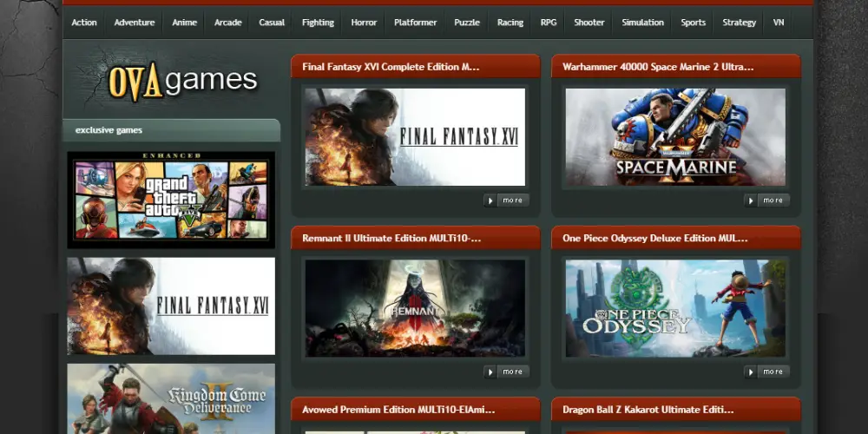Open the Warhammer 40000 Space Marine 2 title link
This screenshot has width=868, height=434.
point(658,67)
